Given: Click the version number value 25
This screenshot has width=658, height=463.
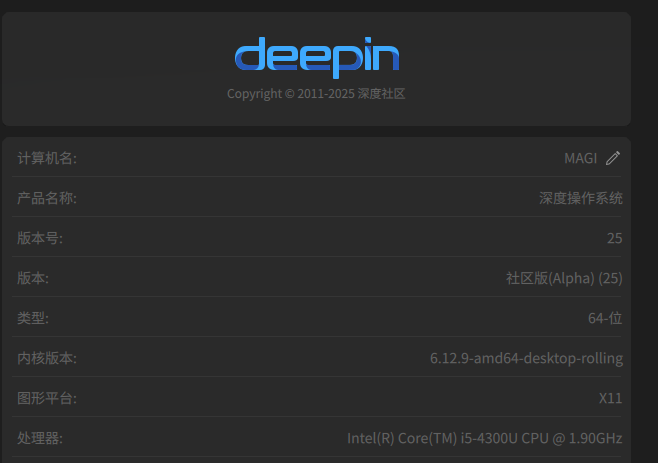Looking at the screenshot, I should pyautogui.click(x=614, y=238).
